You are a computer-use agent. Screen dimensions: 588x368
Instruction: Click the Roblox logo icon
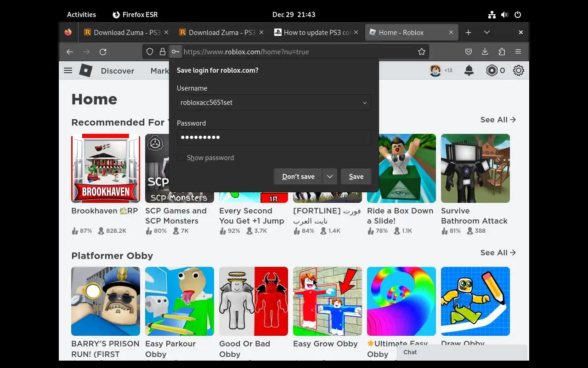(x=86, y=70)
